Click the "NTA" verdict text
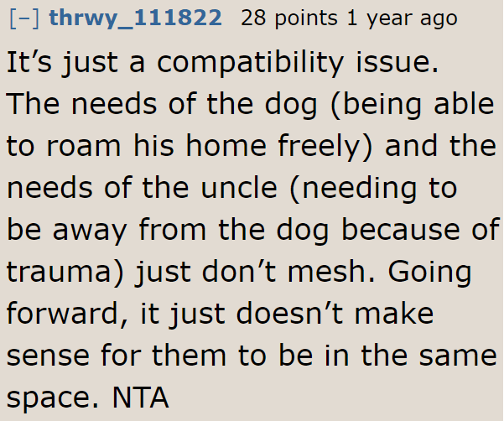The image size is (504, 421). 140,398
